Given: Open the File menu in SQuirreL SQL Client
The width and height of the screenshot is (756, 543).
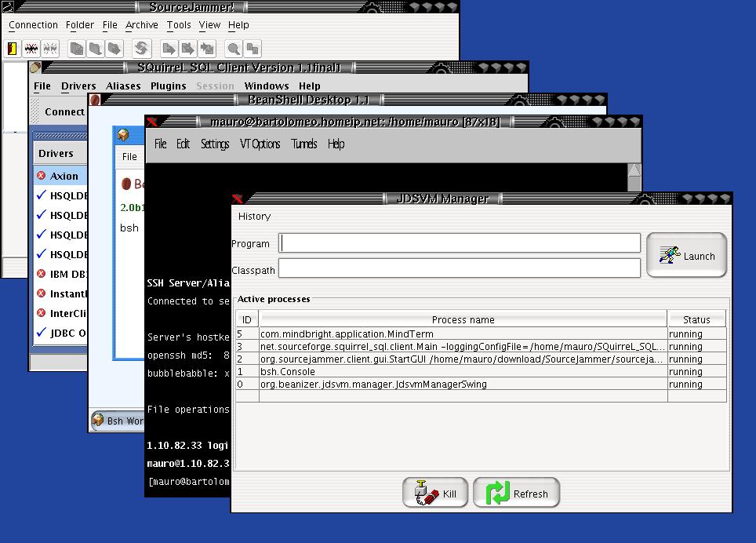Looking at the screenshot, I should pyautogui.click(x=42, y=86).
